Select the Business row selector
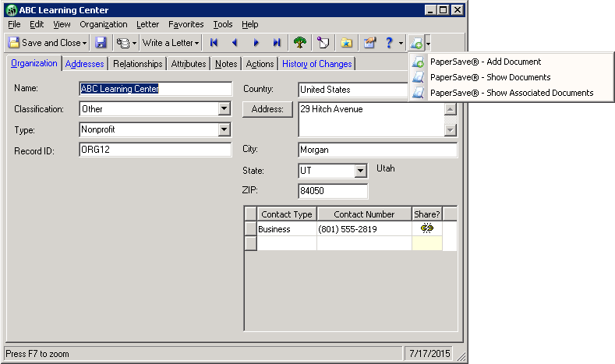 (x=251, y=229)
